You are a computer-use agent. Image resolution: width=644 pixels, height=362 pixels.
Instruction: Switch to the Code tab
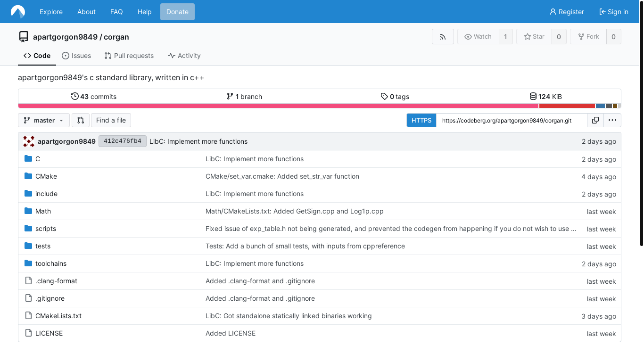pos(37,56)
